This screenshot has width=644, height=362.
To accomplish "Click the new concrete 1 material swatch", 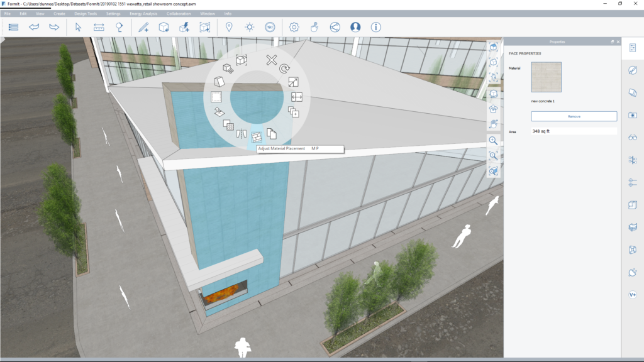I will tap(546, 77).
